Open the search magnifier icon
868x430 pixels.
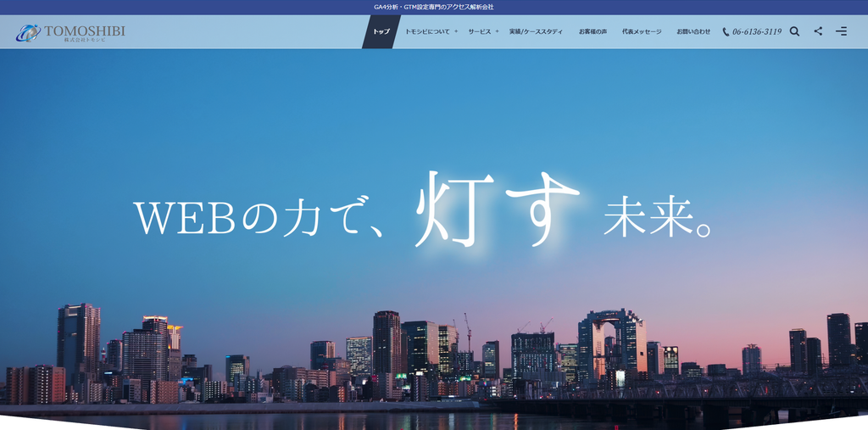794,31
